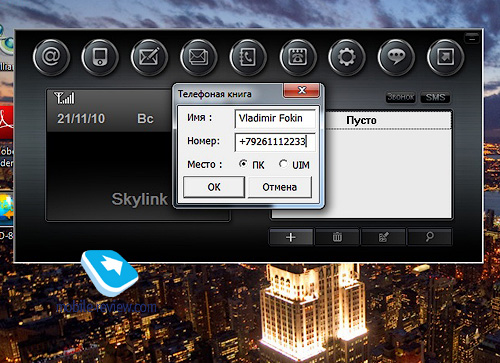Open the internet connection @ icon
Image resolution: width=500 pixels, height=363 pixels.
pos(51,57)
